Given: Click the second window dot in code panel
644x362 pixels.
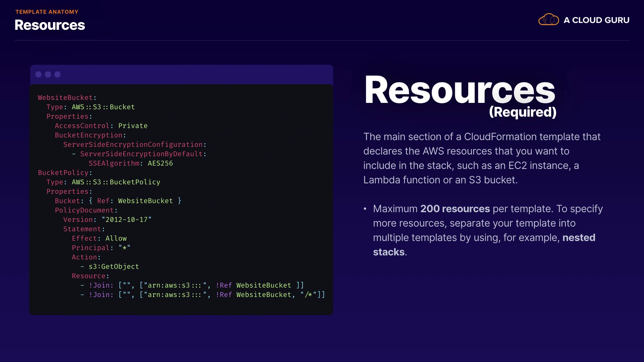Looking at the screenshot, I should [x=48, y=74].
